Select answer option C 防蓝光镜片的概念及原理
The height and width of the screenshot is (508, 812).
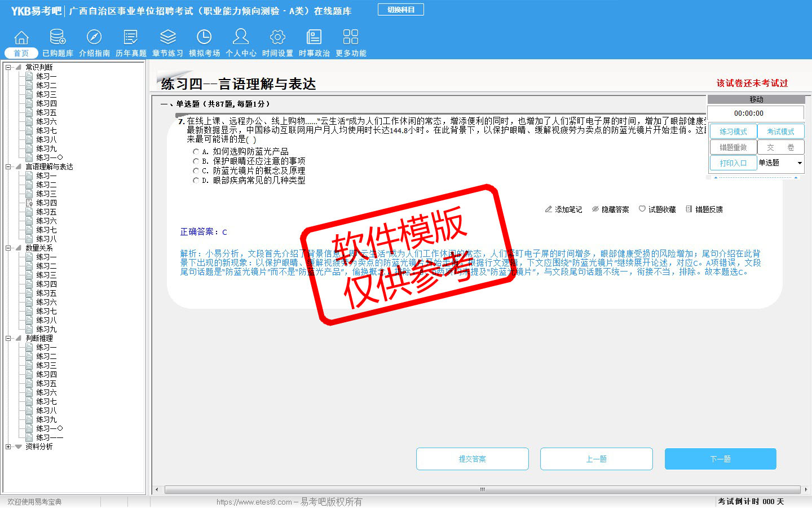click(196, 171)
